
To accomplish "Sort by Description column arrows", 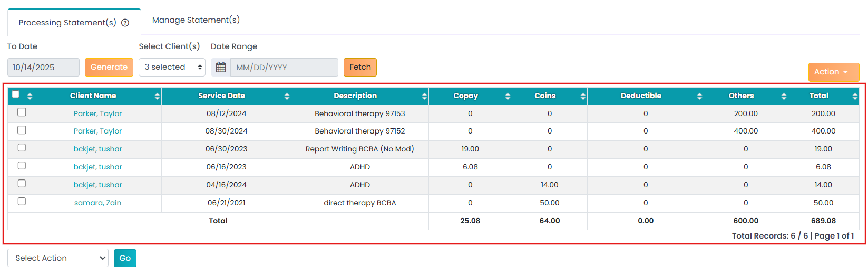I will coord(424,96).
